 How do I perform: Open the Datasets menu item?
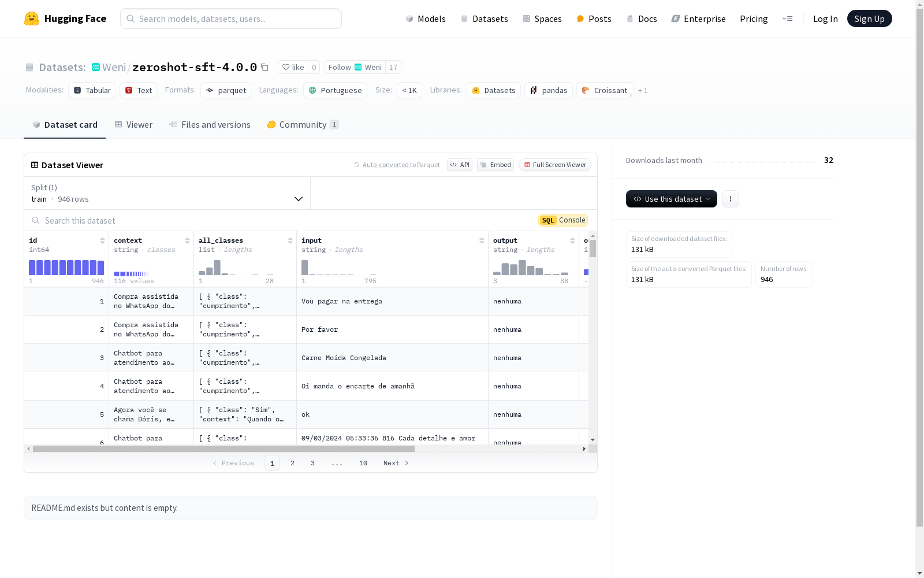[484, 18]
